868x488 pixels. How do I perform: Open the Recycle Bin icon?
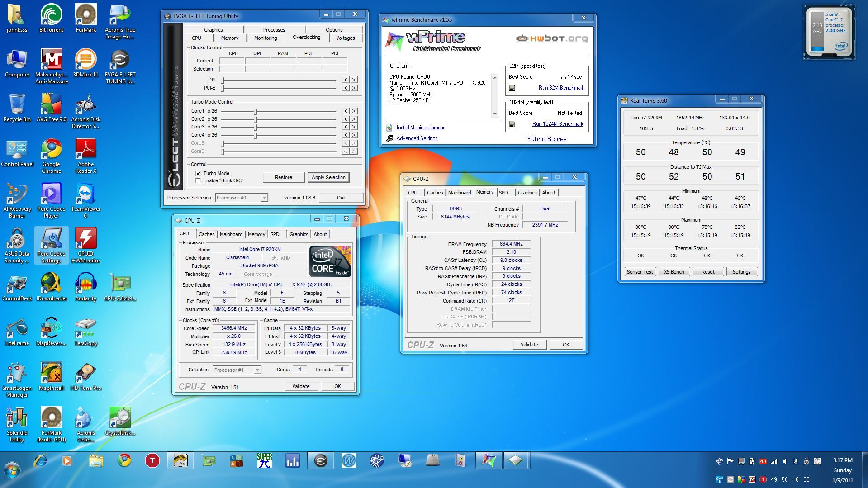click(x=17, y=108)
